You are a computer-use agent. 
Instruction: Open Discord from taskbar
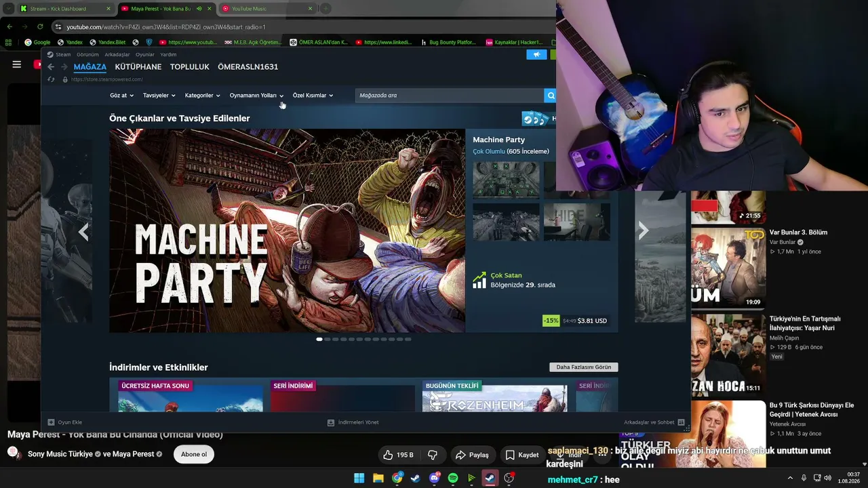click(x=435, y=479)
